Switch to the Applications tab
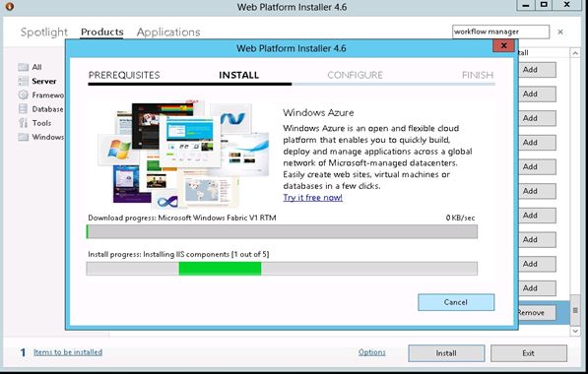 point(168,32)
